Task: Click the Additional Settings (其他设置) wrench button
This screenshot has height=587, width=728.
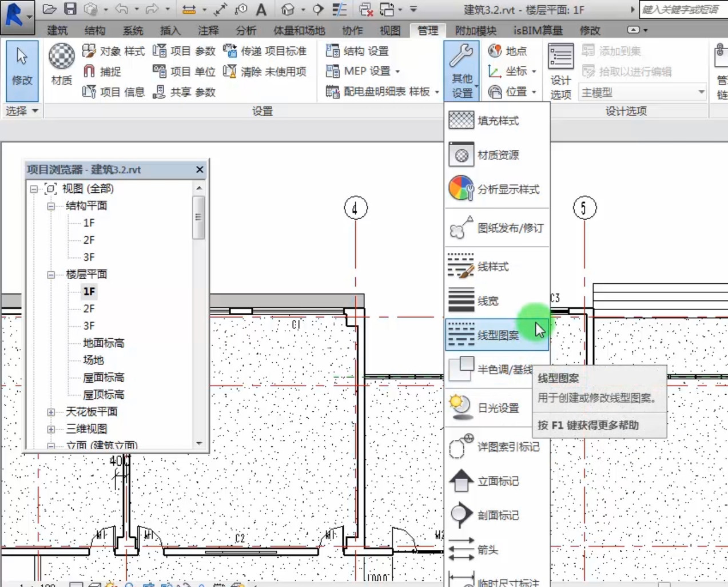Action: (462, 70)
